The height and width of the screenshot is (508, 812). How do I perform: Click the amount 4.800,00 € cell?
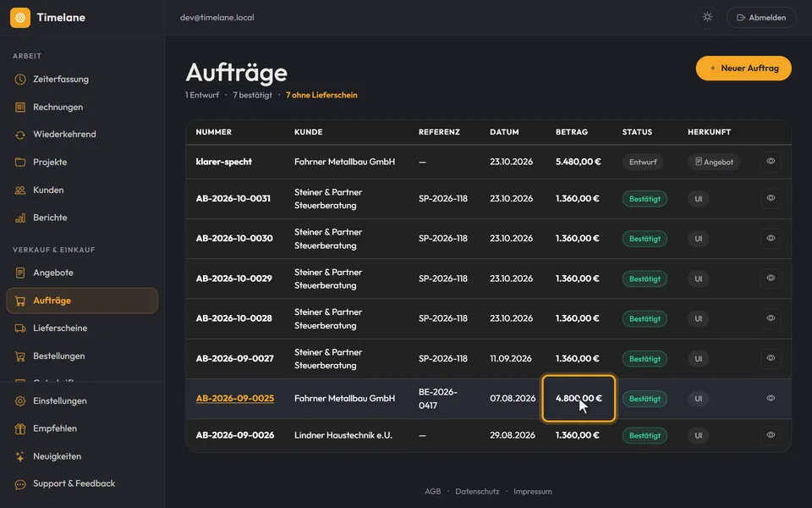click(x=579, y=399)
